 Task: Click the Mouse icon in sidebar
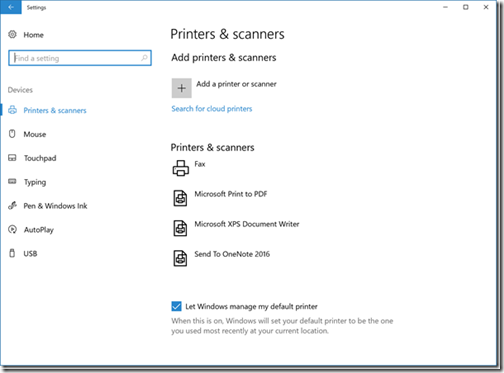click(12, 134)
